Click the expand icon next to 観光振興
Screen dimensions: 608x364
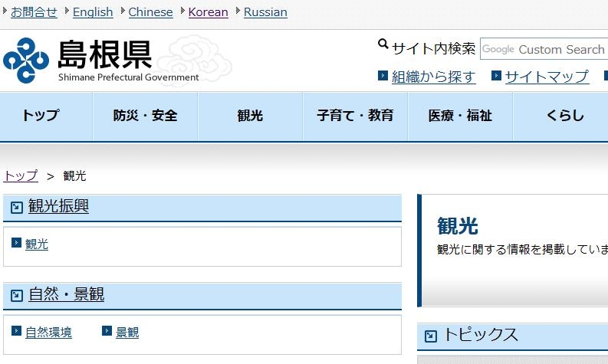[17, 208]
